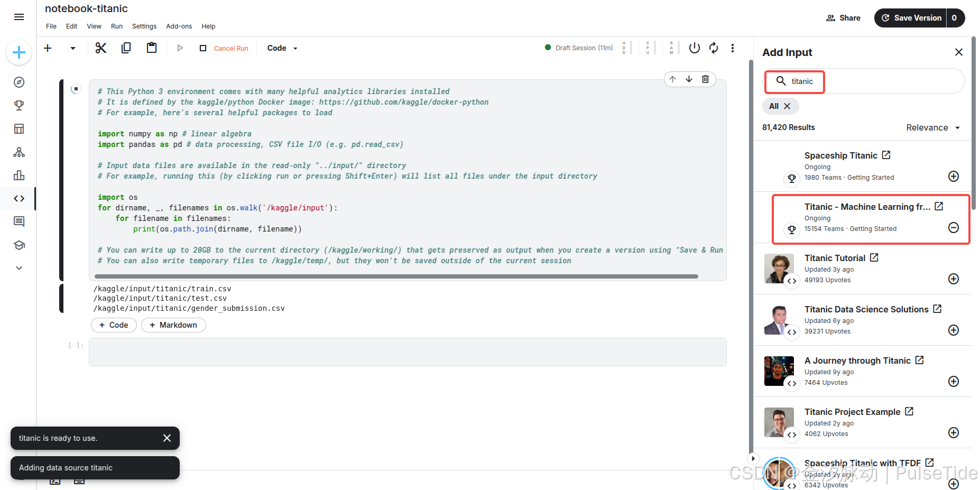Close the Add Input panel
Image resolution: width=980 pixels, height=490 pixels.
coord(959,52)
